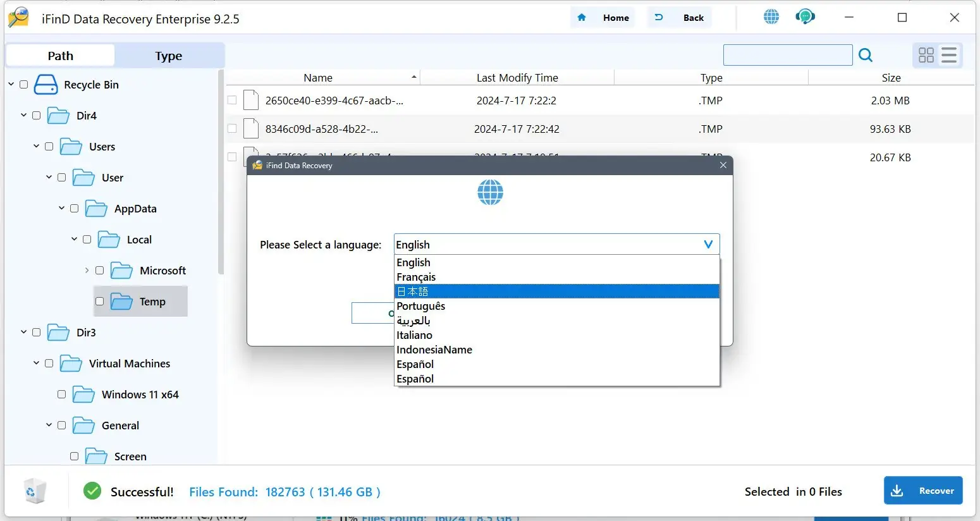Click the recycle bin icon in status bar
The width and height of the screenshot is (980, 521).
pyautogui.click(x=35, y=491)
